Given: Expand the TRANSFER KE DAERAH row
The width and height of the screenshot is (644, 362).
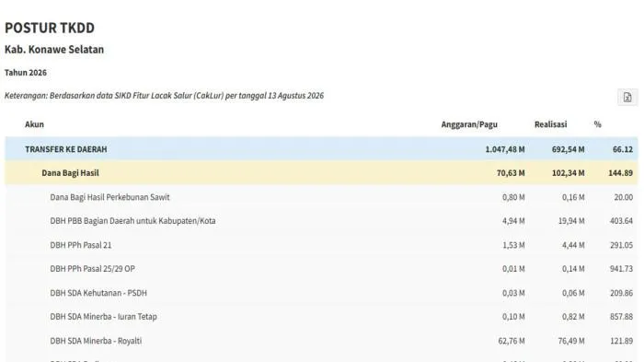Looking at the screenshot, I should [x=321, y=149].
